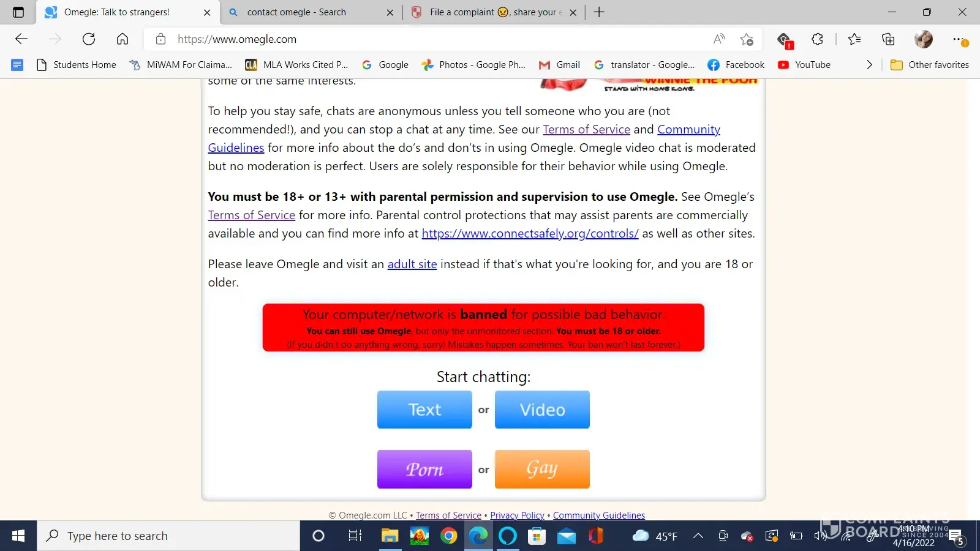Start Read aloud for this page

pyautogui.click(x=719, y=39)
